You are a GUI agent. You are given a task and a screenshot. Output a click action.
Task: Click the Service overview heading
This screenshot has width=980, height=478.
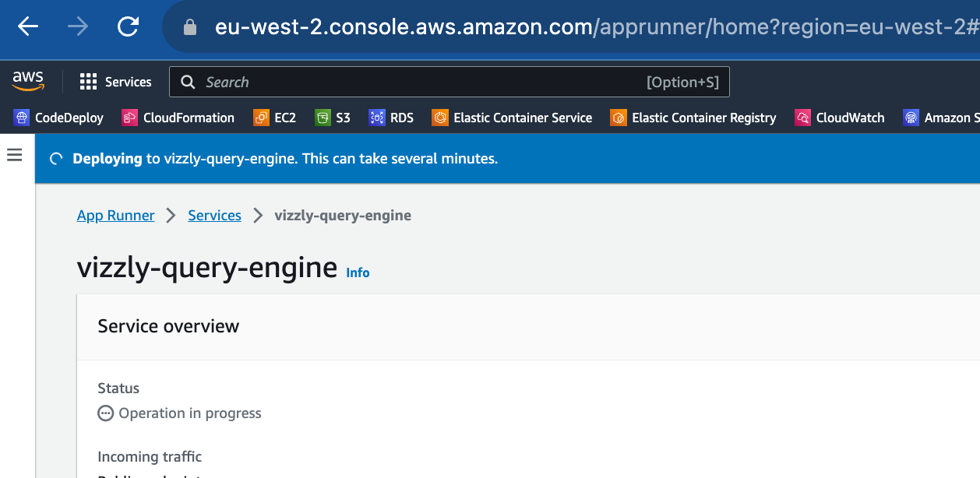168,326
